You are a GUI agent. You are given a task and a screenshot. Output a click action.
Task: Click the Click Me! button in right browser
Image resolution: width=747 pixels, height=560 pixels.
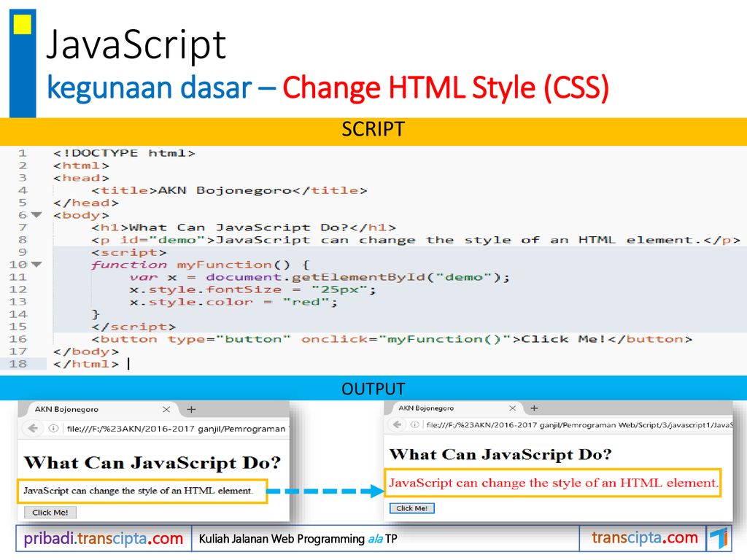(412, 508)
